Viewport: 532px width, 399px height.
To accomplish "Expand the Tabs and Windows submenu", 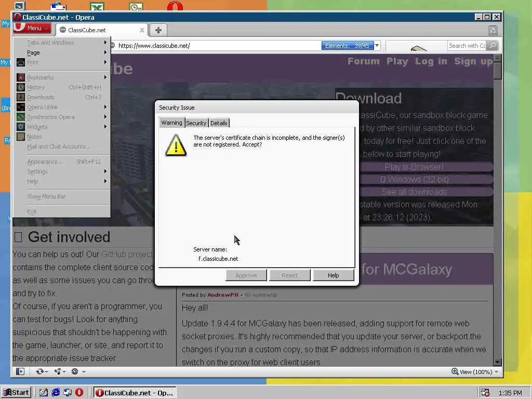I will pyautogui.click(x=62, y=43).
